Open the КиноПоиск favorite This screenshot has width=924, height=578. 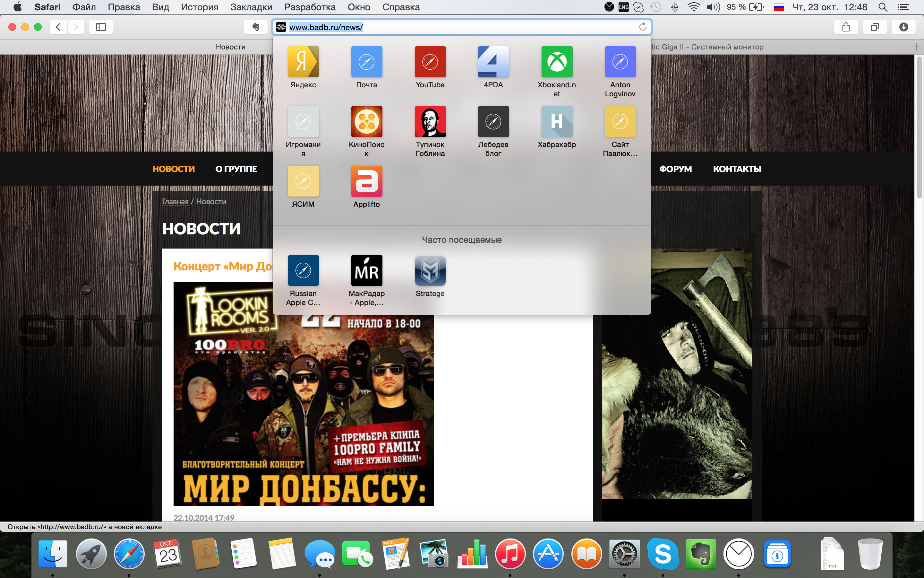pos(366,121)
